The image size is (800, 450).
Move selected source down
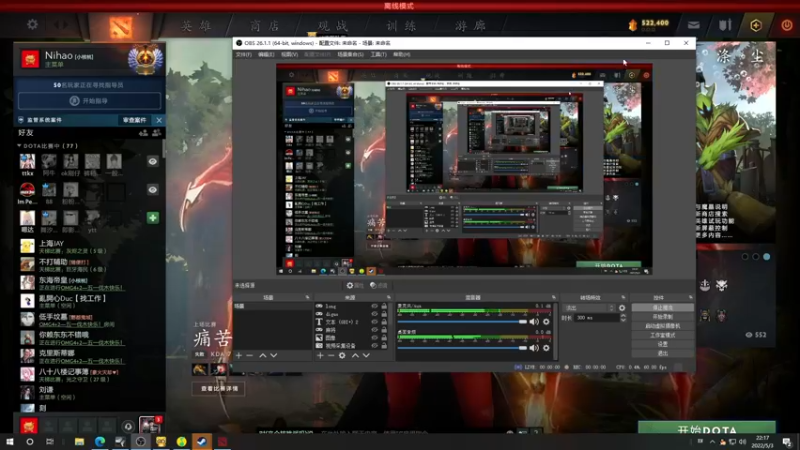tap(366, 355)
